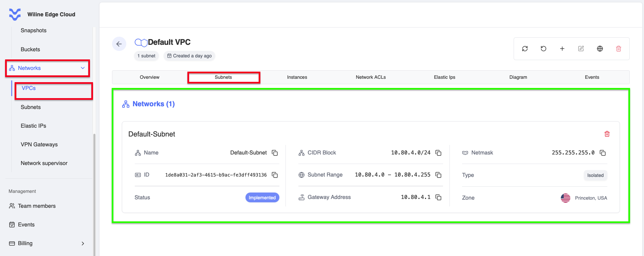Click the US flag icon in Zone

(566, 198)
